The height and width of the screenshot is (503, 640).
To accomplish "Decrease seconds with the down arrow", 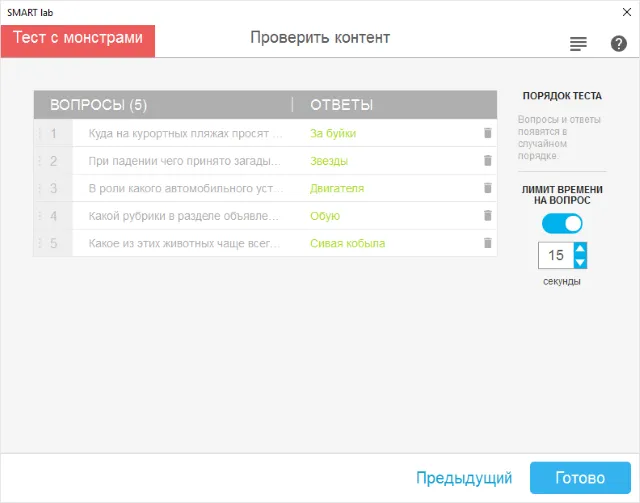I will (x=580, y=262).
